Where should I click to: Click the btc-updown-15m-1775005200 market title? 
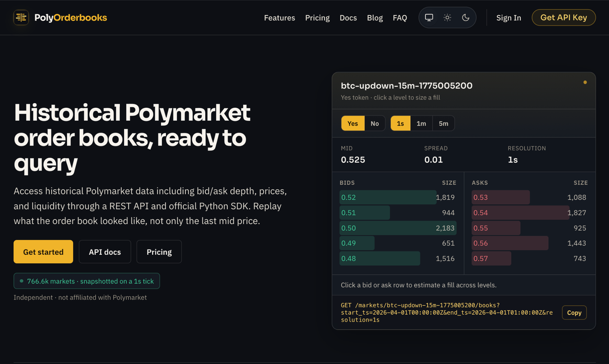click(x=407, y=86)
